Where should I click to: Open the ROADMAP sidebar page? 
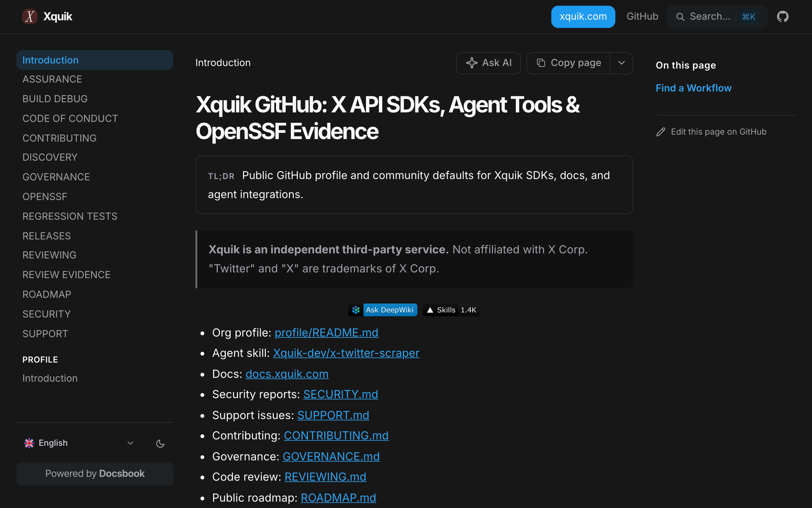[47, 294]
